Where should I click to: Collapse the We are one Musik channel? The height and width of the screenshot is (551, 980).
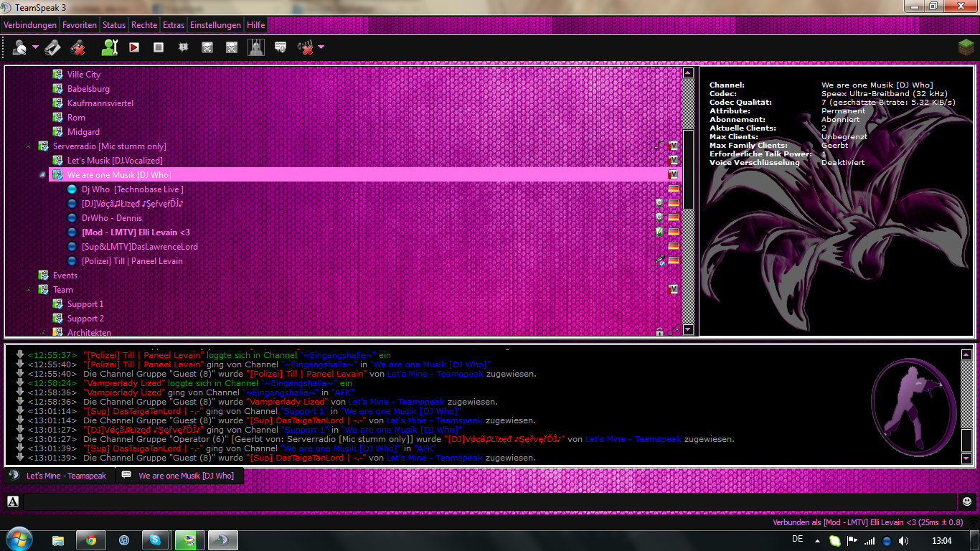(x=44, y=175)
